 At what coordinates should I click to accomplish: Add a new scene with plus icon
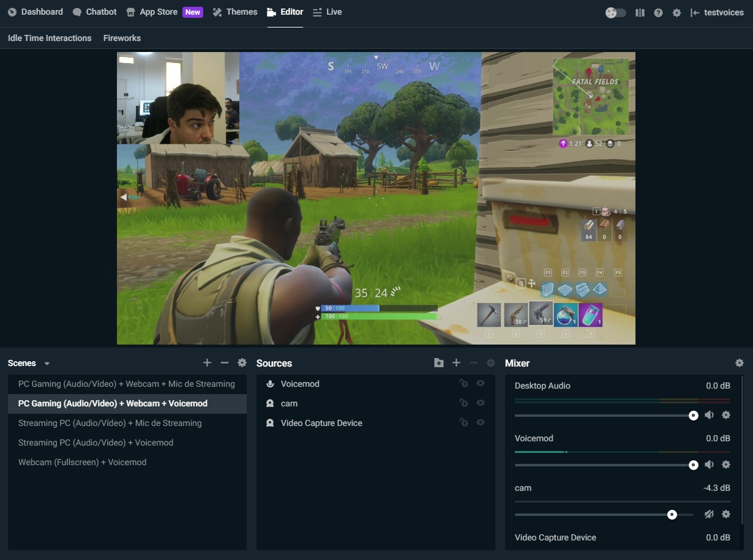pyautogui.click(x=207, y=363)
